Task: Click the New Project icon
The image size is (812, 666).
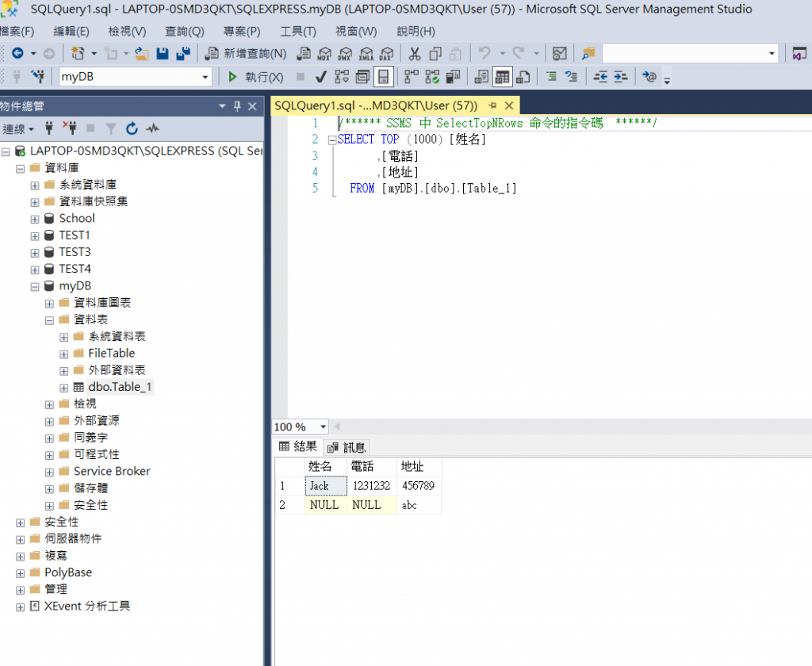Action: pyautogui.click(x=78, y=53)
